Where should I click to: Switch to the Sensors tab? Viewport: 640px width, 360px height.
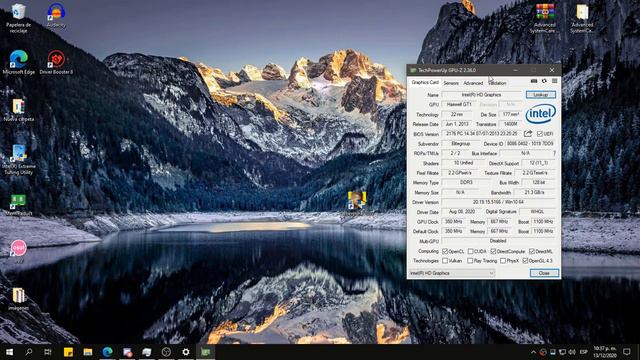coord(451,83)
